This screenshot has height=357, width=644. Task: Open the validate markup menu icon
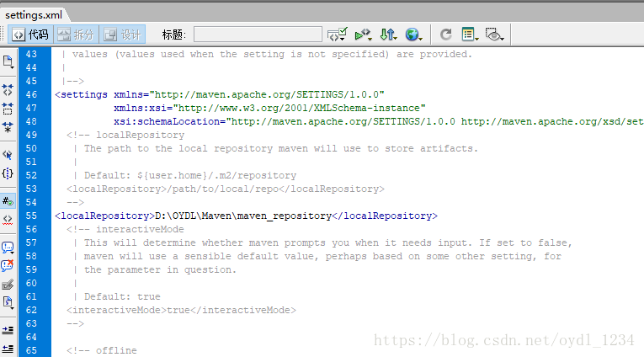[338, 35]
